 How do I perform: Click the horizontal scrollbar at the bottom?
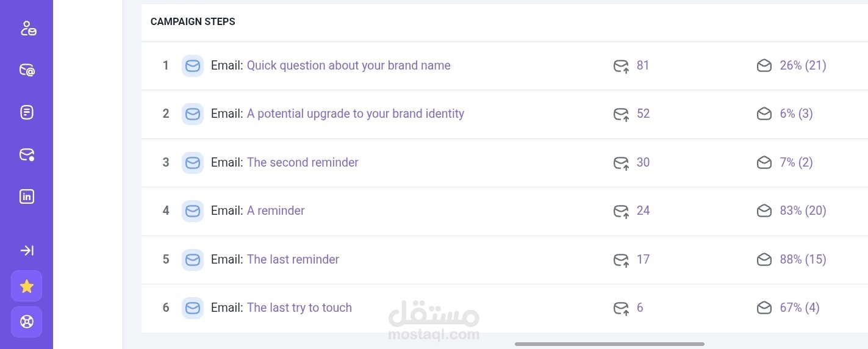(609, 344)
